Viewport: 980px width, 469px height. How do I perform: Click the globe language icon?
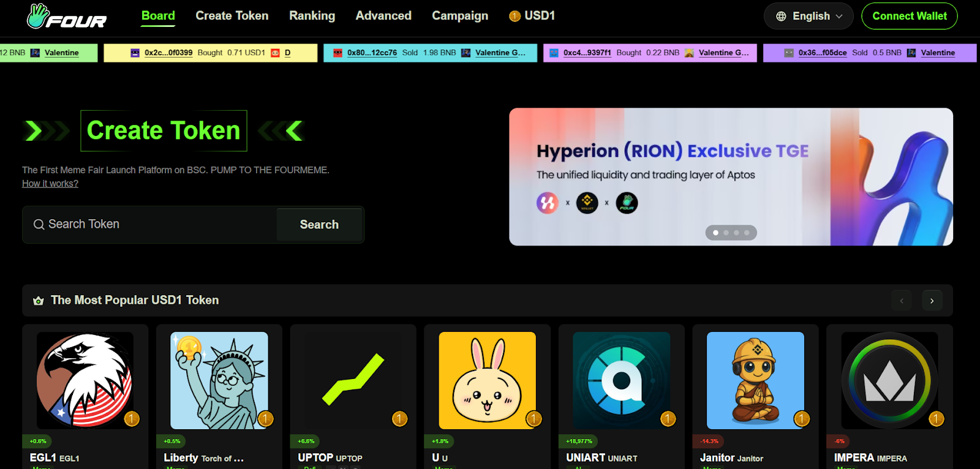[781, 17]
